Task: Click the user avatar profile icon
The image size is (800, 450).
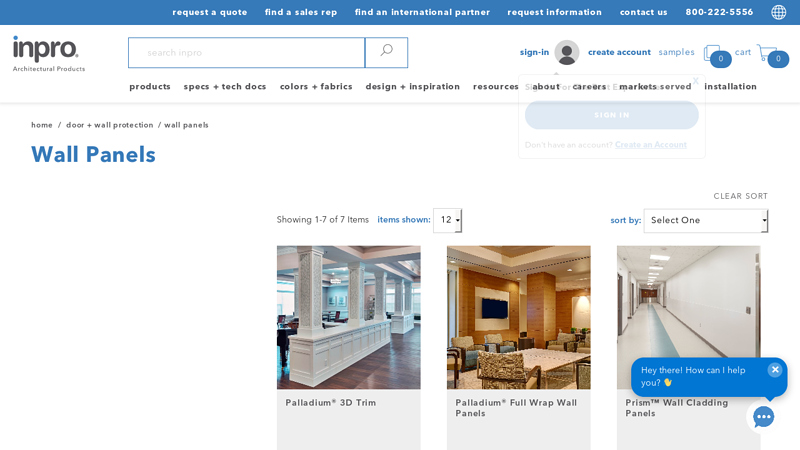Action: coord(567,52)
